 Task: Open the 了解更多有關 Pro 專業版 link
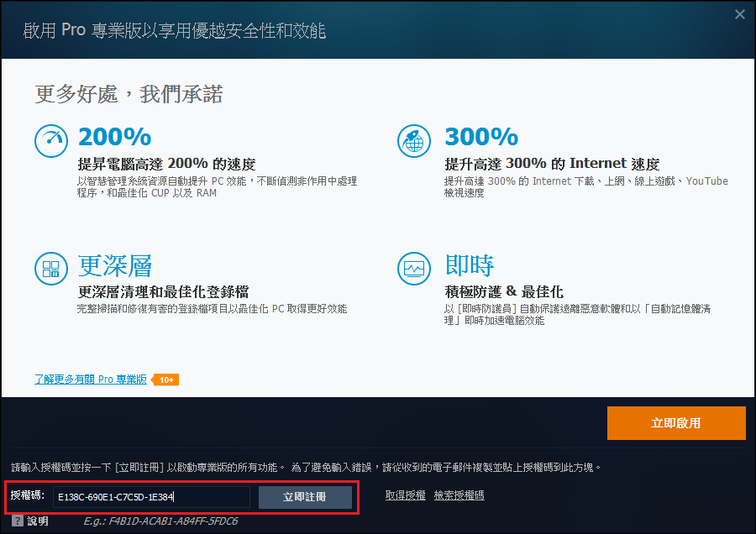(91, 380)
